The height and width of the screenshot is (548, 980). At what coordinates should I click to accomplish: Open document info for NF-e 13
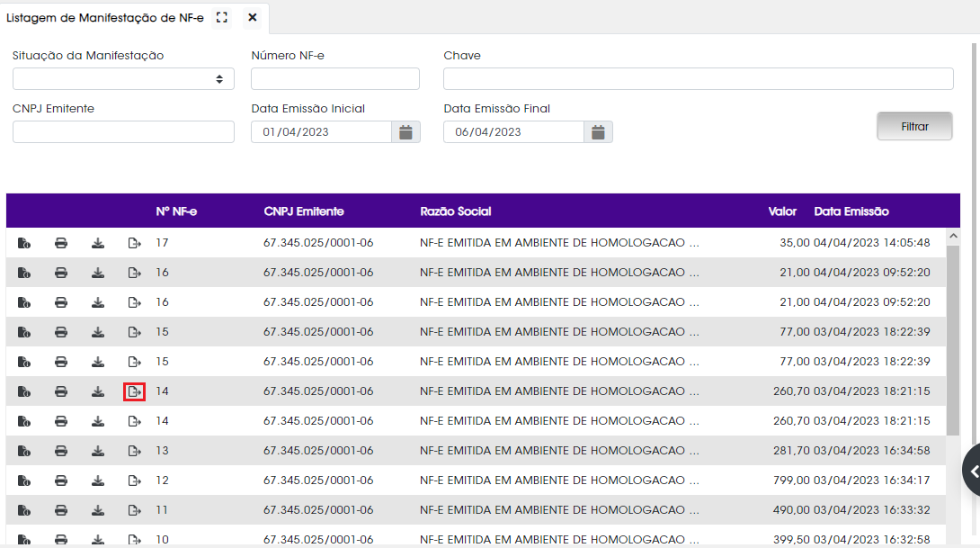23,451
